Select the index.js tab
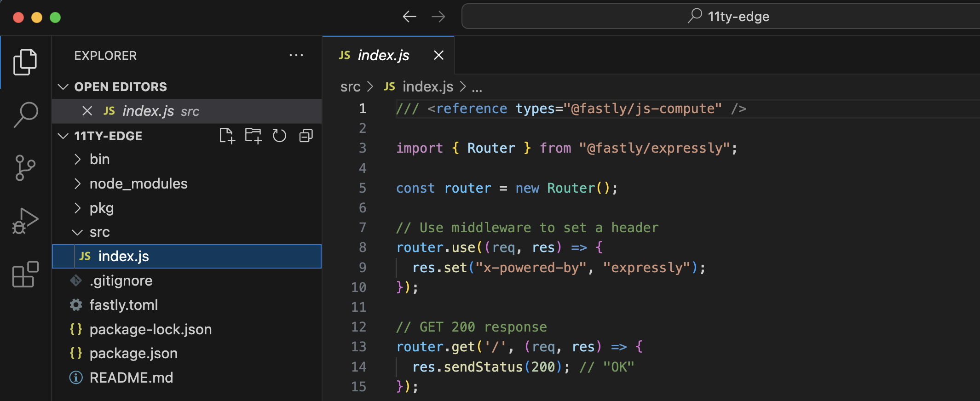This screenshot has height=401, width=980. click(388, 55)
